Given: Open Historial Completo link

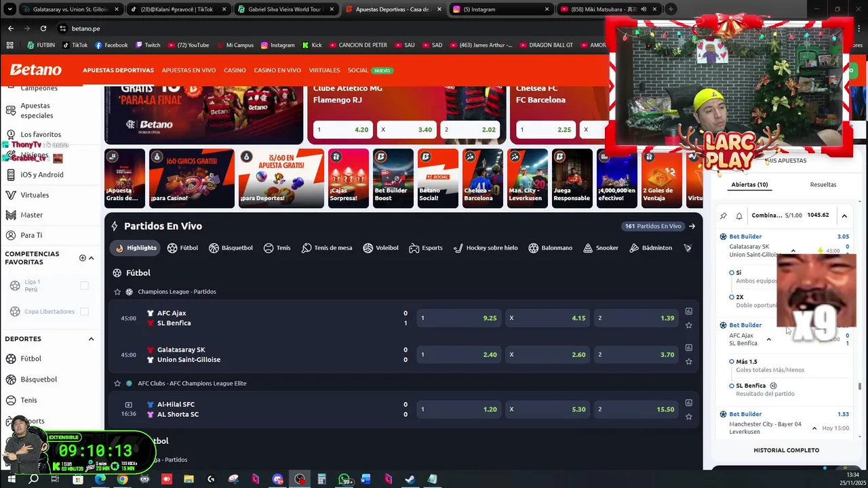Looking at the screenshot, I should (786, 450).
